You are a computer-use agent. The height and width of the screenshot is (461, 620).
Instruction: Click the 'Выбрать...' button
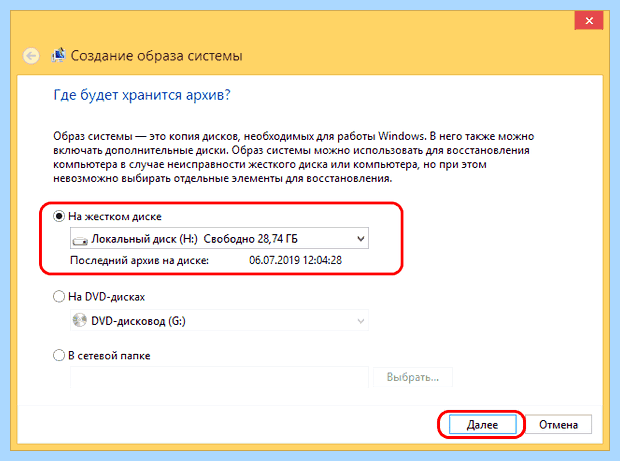(413, 377)
